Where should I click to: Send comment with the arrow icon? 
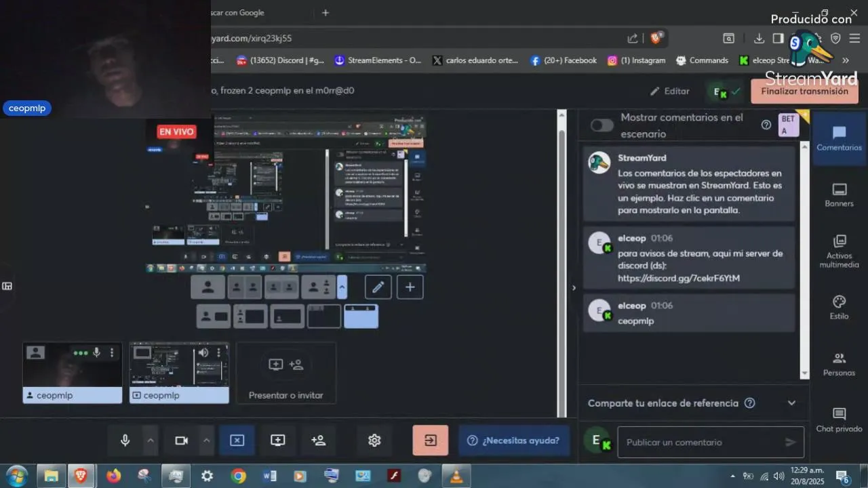790,442
